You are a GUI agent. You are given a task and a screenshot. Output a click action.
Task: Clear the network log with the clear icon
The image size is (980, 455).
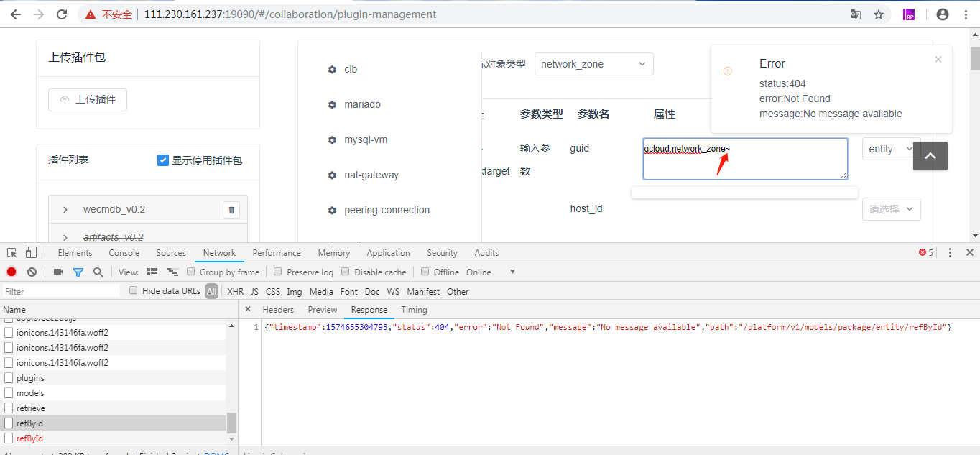(30, 272)
